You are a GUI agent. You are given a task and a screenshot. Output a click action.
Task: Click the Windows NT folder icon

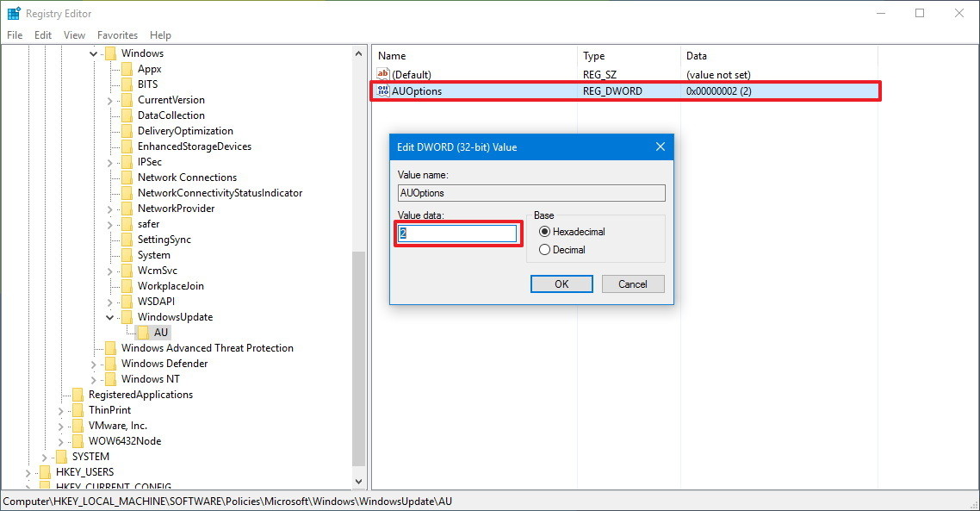pos(110,379)
